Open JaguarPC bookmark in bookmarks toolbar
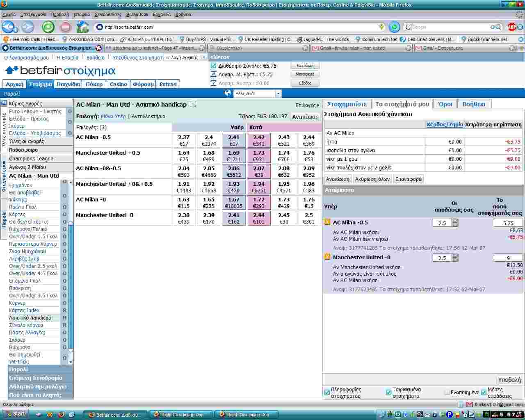This screenshot has width=525, height=420. pos(324,39)
